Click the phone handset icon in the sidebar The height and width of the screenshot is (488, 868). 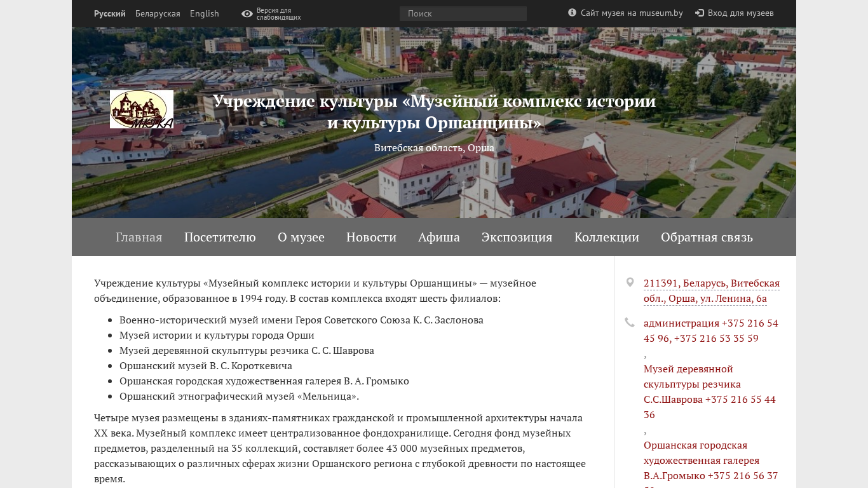point(629,322)
